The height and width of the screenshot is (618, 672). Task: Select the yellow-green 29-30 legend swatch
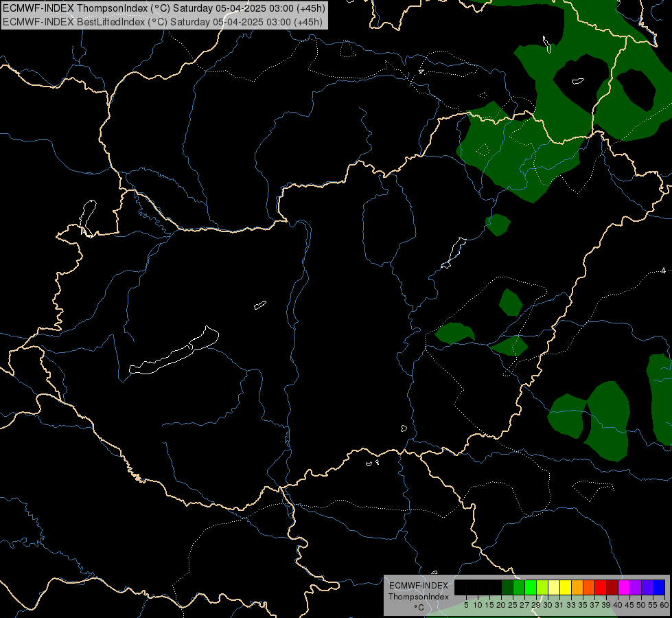click(x=542, y=587)
